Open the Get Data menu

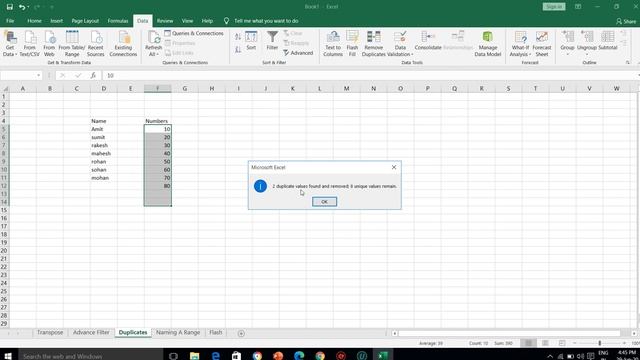(10, 44)
